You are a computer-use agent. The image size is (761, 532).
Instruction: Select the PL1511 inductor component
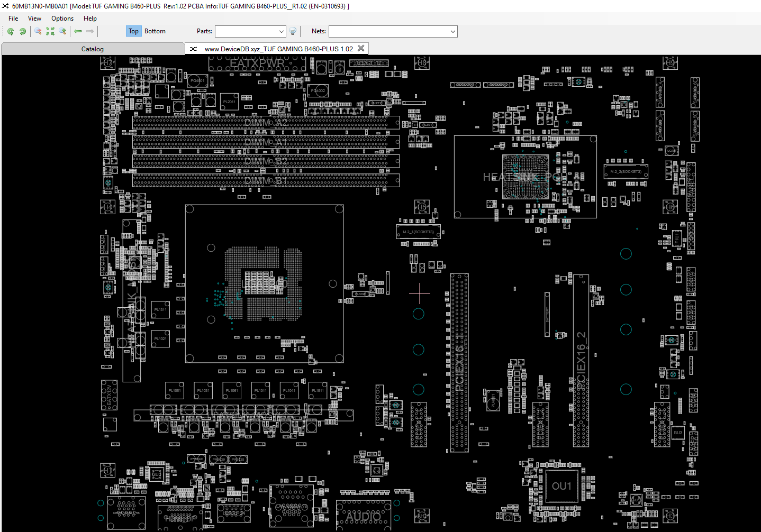tap(318, 391)
